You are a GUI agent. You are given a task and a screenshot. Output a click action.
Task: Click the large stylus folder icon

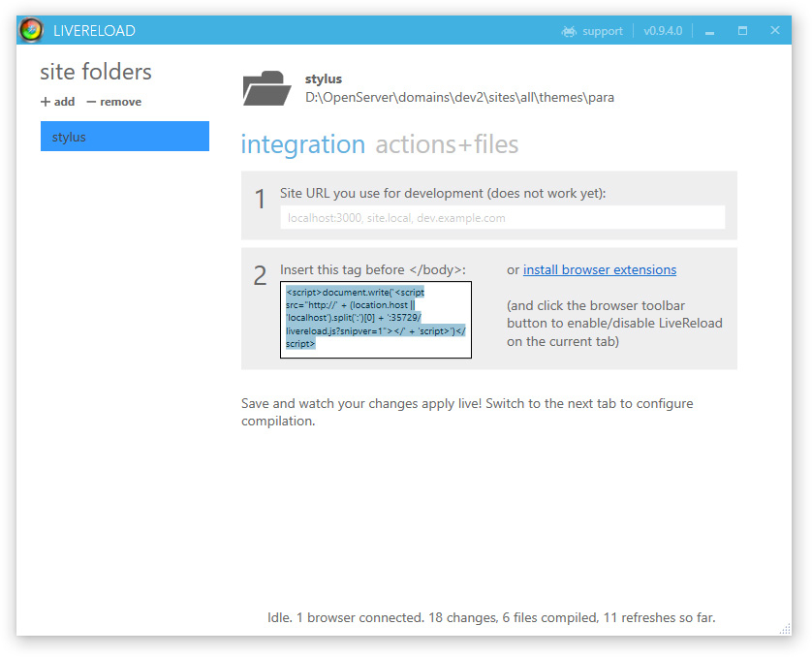[x=266, y=88]
